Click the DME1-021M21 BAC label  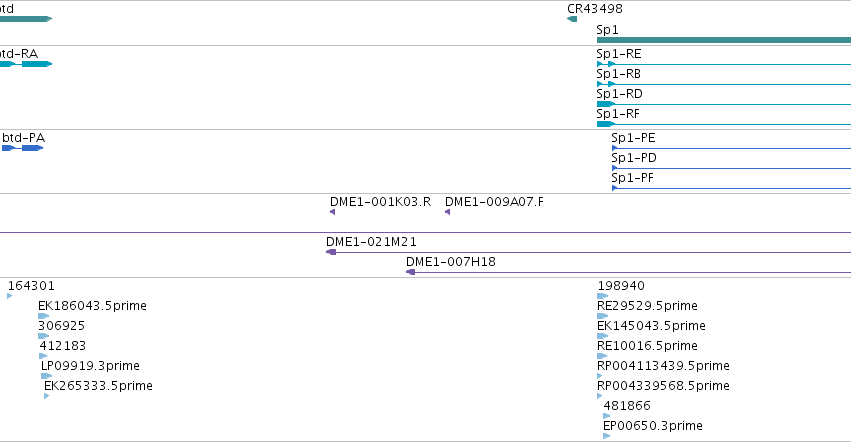click(x=371, y=242)
